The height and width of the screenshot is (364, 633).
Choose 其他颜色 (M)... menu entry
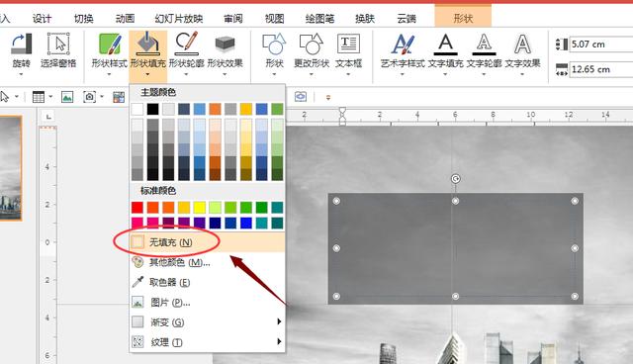click(x=208, y=262)
